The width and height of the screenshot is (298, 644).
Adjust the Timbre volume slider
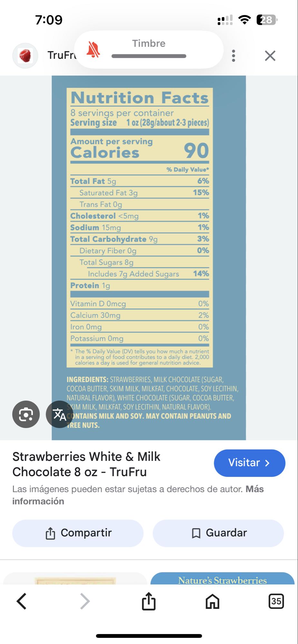(x=149, y=56)
